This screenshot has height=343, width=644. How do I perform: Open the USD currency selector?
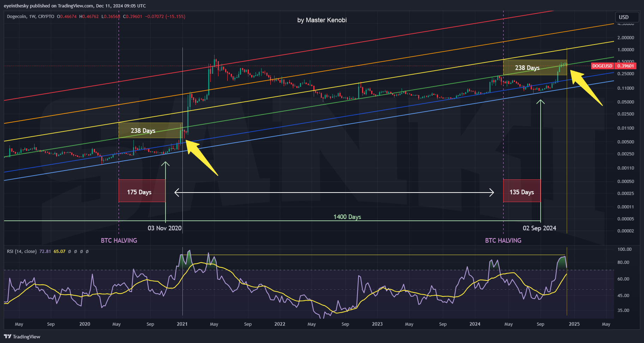tap(627, 17)
